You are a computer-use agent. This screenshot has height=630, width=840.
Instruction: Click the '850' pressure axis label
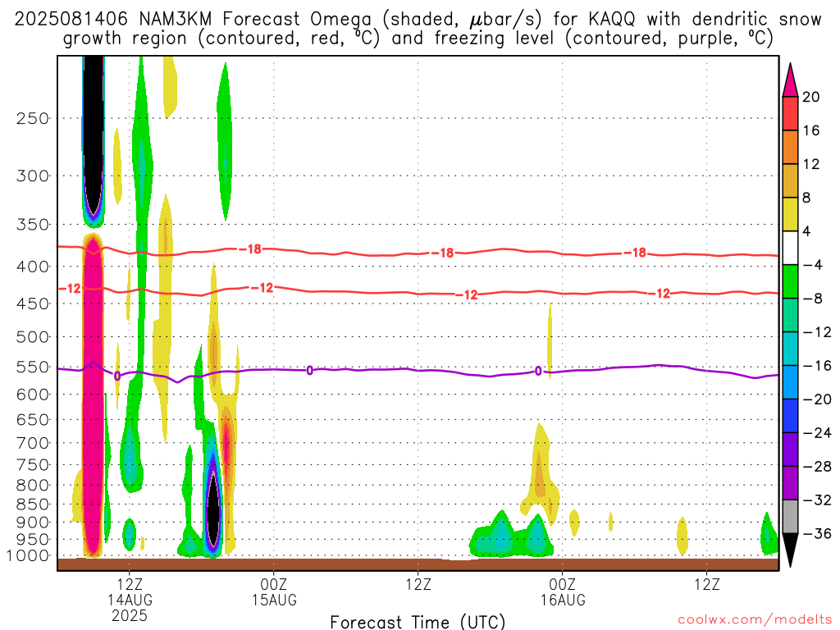(33, 504)
